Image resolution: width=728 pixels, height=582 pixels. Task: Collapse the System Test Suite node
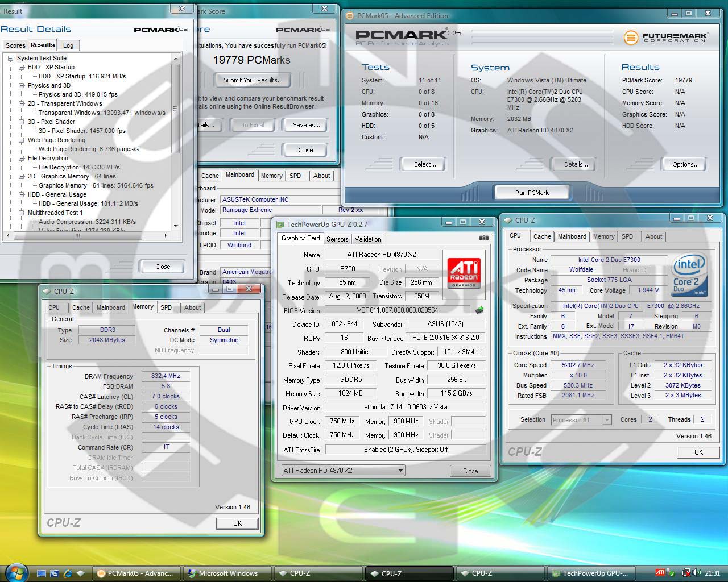coord(10,58)
